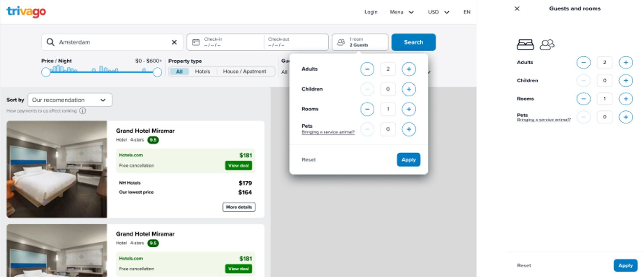Increase Children in Guests and rooms side panel
The width and height of the screenshot is (644, 277).
tap(626, 80)
